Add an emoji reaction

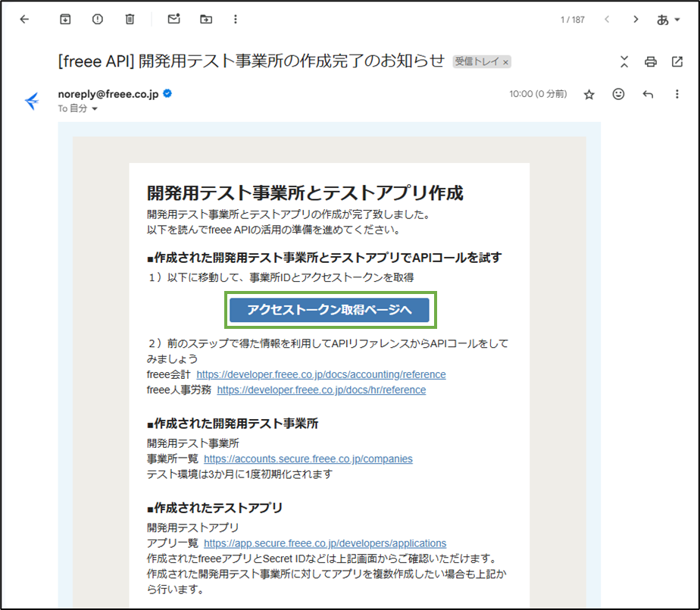[618, 94]
